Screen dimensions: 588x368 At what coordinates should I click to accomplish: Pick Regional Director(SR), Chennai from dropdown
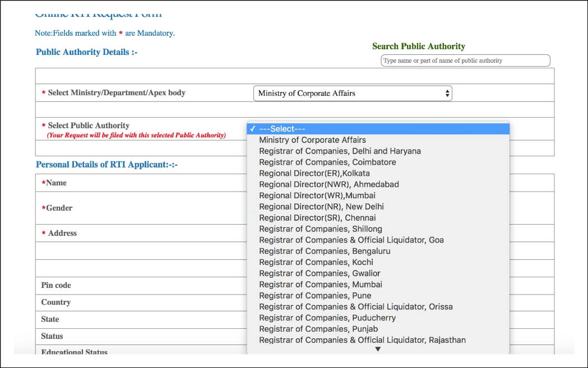(318, 217)
